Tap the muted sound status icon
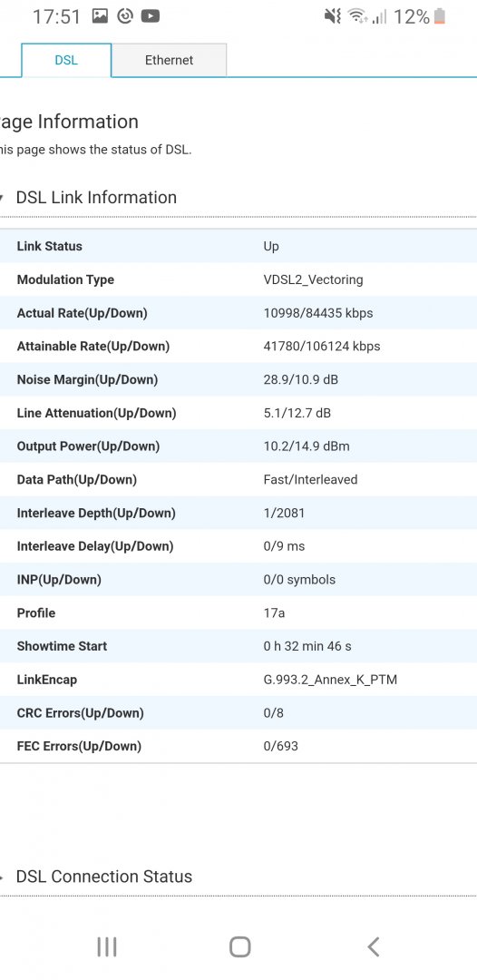This screenshot has height=980, width=477. tap(333, 16)
